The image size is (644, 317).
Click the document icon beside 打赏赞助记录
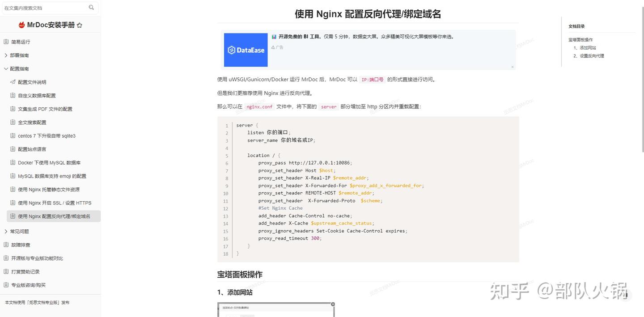pyautogui.click(x=6, y=271)
